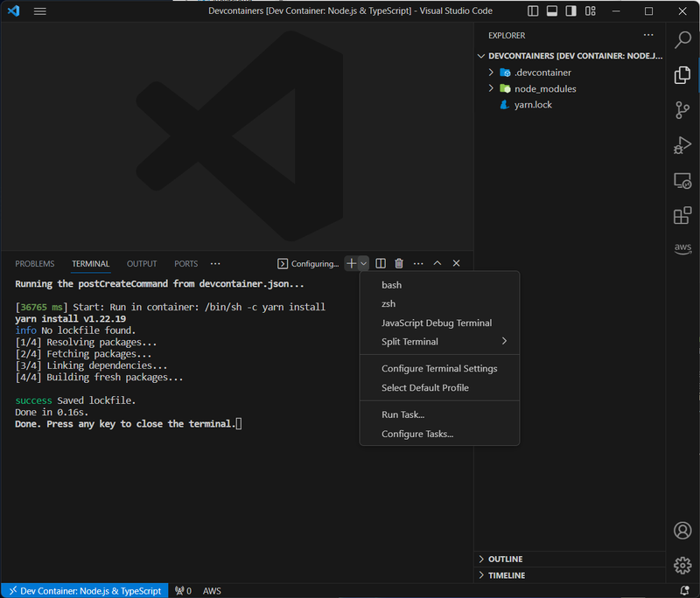Switch to OUTPUT panel tab

point(142,263)
